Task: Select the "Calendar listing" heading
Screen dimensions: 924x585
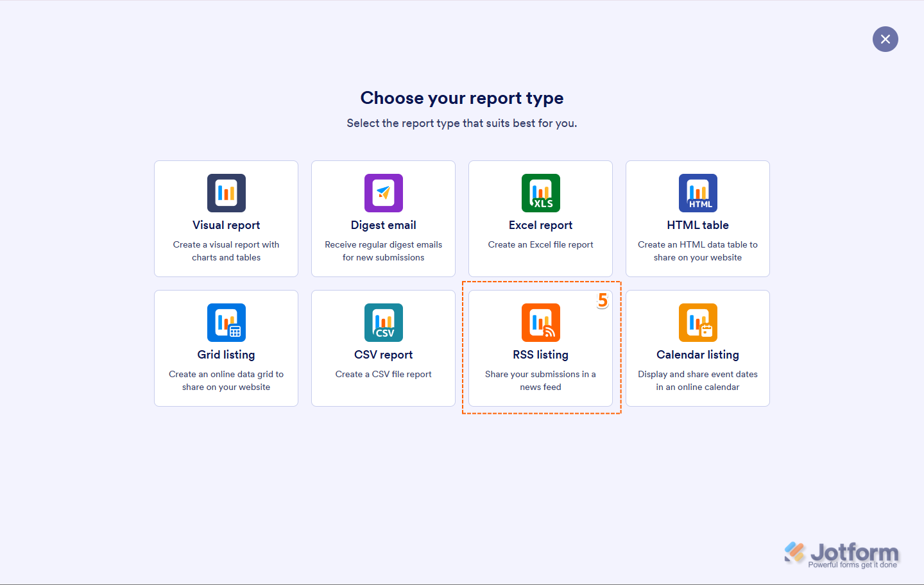Action: pyautogui.click(x=697, y=355)
